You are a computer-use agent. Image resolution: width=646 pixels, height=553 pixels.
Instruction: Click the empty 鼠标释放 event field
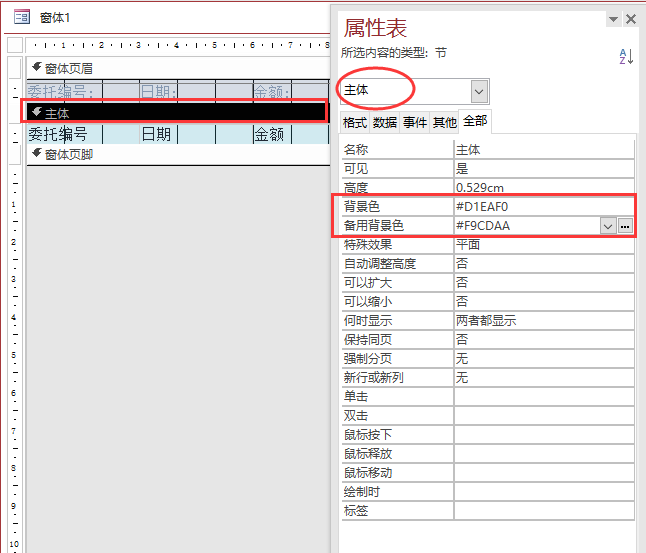point(543,453)
